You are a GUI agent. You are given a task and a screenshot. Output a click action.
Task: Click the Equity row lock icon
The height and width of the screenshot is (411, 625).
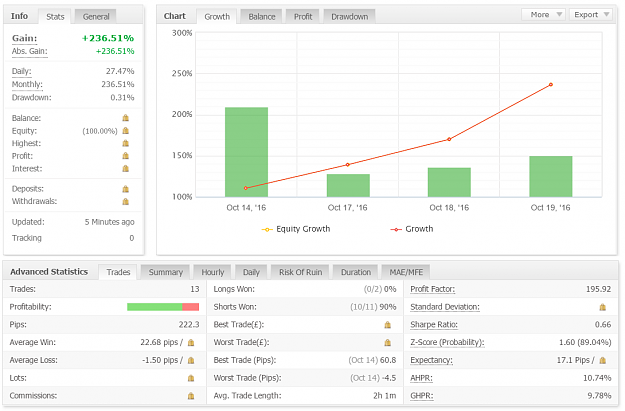[x=126, y=130]
